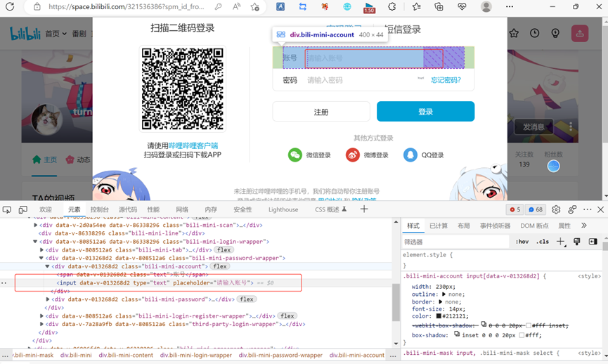Toggle the device emulation icon in DevTools
This screenshot has width=608, height=364.
click(x=23, y=209)
